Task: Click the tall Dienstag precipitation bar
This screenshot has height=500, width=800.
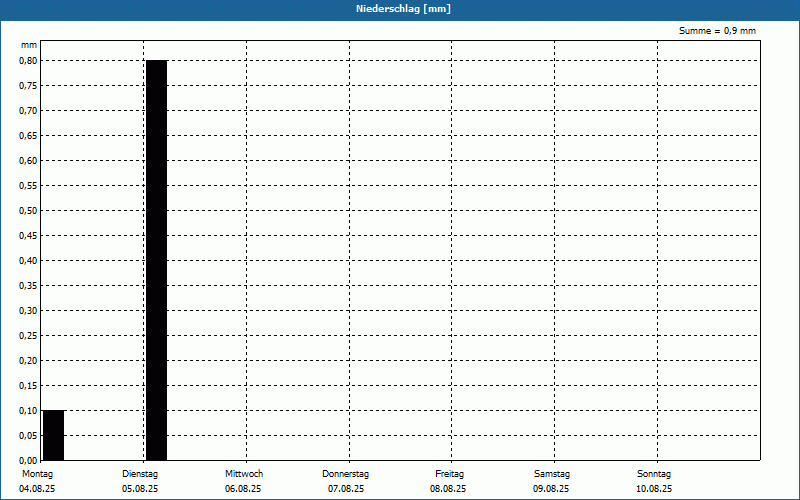Action: coord(157,260)
